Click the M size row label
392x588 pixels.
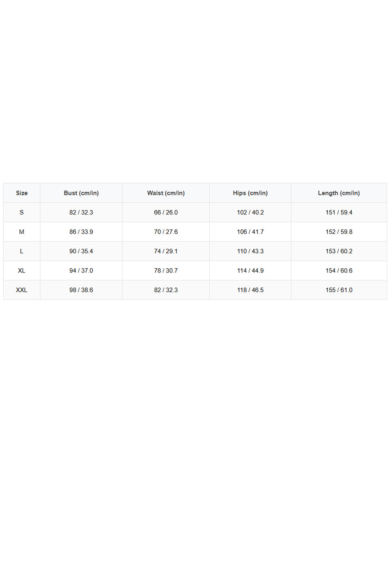(22, 232)
